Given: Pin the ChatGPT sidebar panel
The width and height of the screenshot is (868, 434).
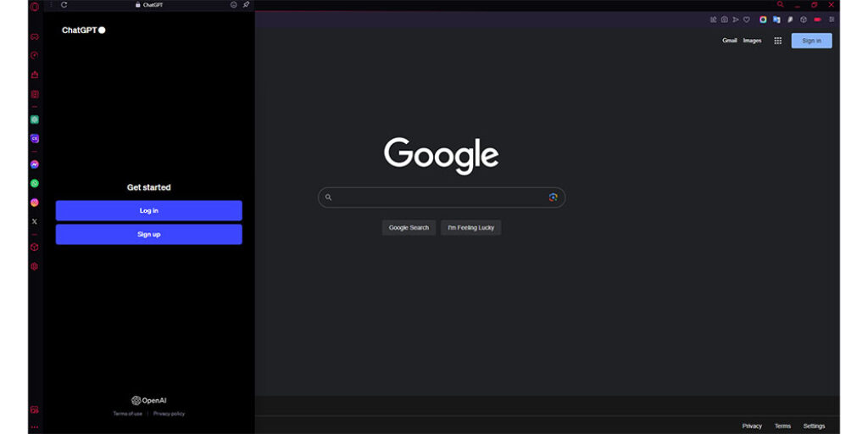Looking at the screenshot, I should click(247, 4).
